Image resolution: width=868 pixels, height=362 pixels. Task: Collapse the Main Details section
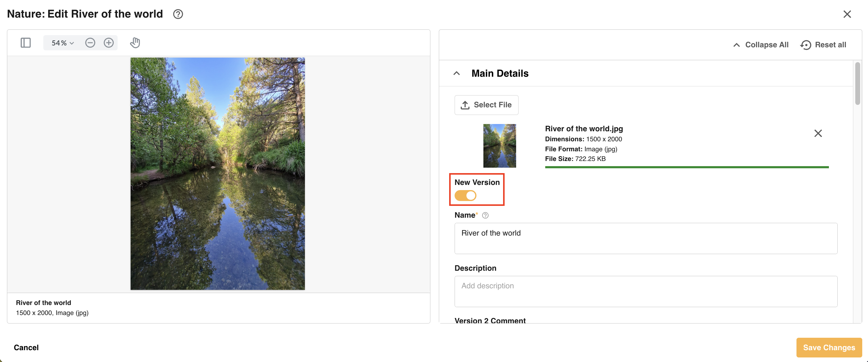(456, 73)
